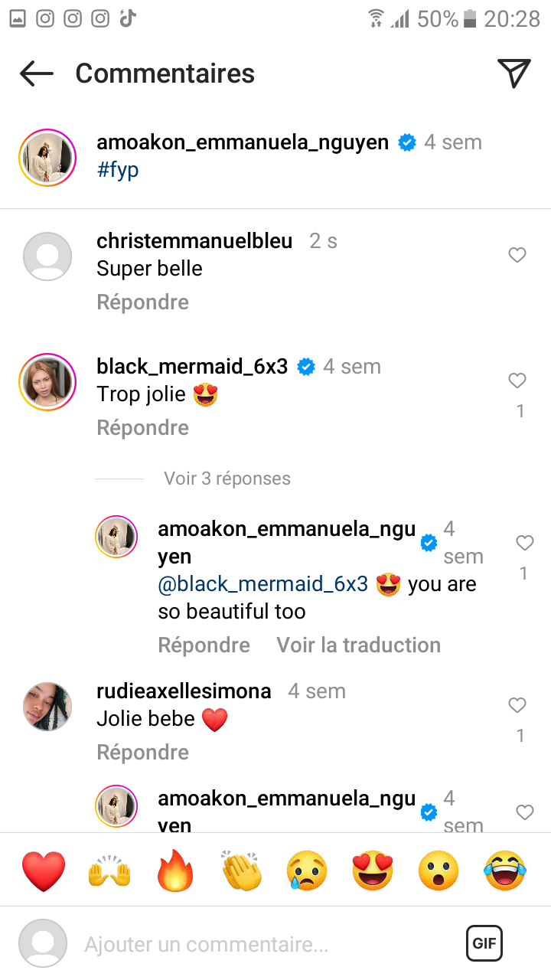Tap the back arrow next to Commentaires
551x980 pixels.
point(37,73)
